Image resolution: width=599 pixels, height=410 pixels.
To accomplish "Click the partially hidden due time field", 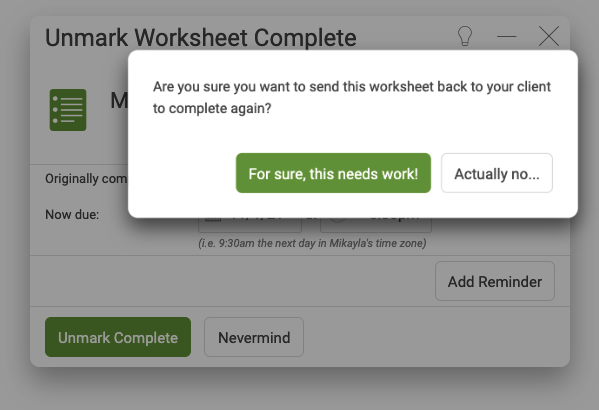I will [376, 225].
